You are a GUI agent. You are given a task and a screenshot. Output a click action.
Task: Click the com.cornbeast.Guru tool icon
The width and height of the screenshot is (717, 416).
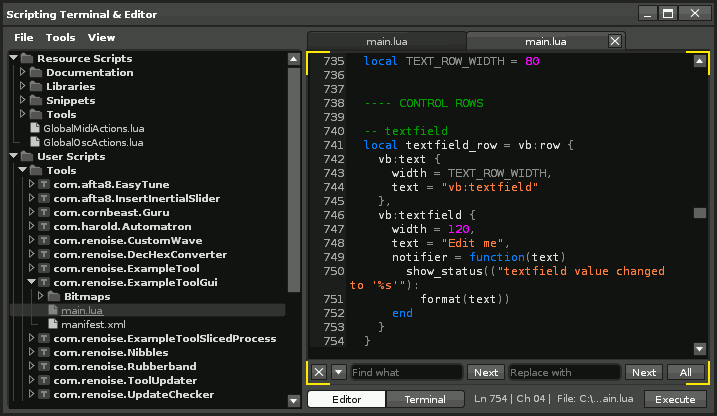click(x=44, y=212)
